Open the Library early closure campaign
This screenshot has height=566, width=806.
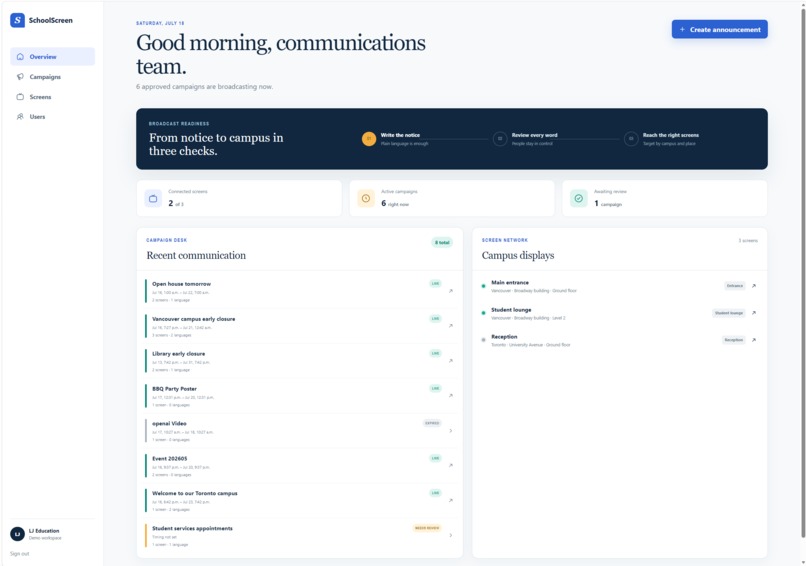point(178,354)
